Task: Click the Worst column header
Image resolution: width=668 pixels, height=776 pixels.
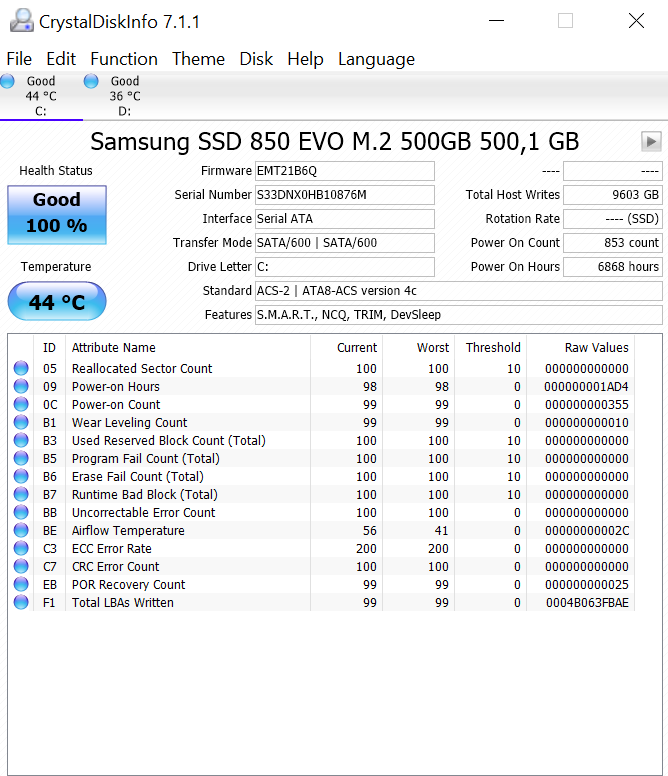Action: click(x=418, y=347)
